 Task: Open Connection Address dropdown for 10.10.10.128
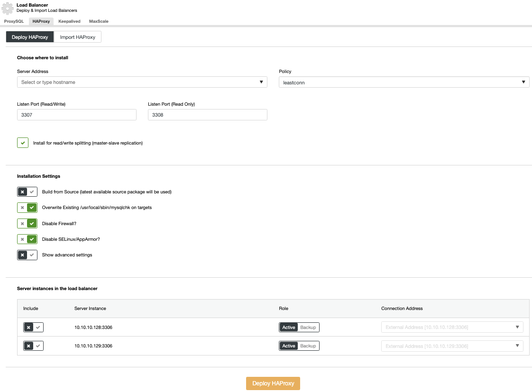coord(452,327)
